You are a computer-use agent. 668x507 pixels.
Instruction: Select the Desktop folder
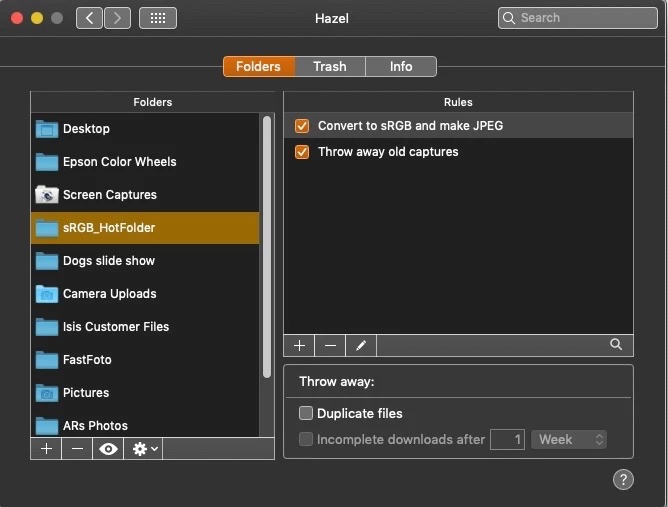pos(145,129)
